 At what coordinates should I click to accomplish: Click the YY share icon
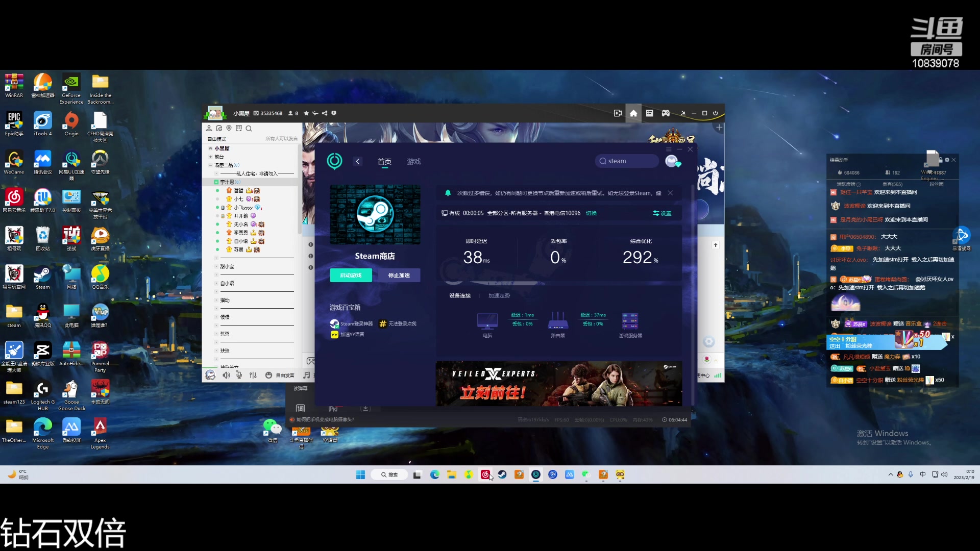pyautogui.click(x=325, y=113)
